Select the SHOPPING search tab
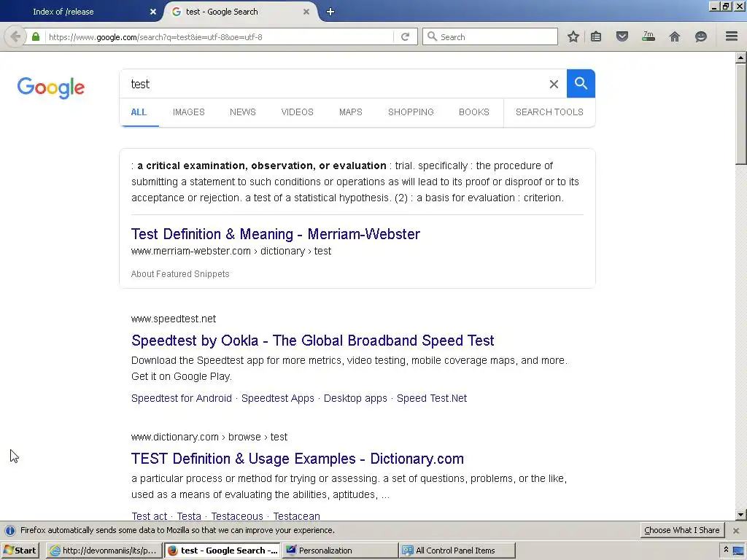This screenshot has height=560, width=747. tap(411, 112)
